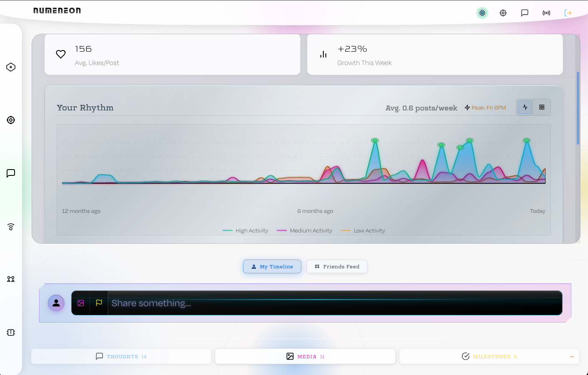This screenshot has height=375, width=588.
Task: Toggle High Activity series in chart legend
Action: [x=246, y=230]
